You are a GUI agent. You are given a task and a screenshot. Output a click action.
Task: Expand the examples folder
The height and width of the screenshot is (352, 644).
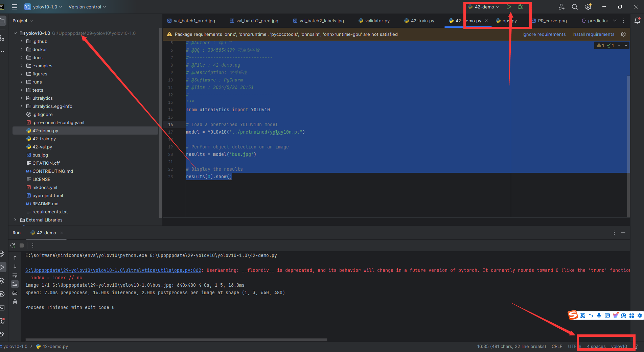[22, 66]
